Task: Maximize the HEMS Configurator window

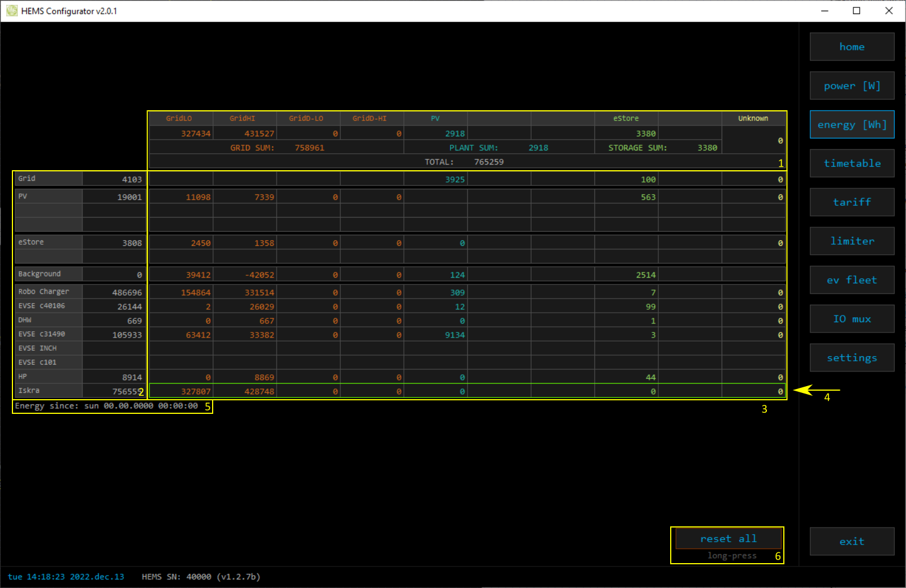Action: (856, 11)
